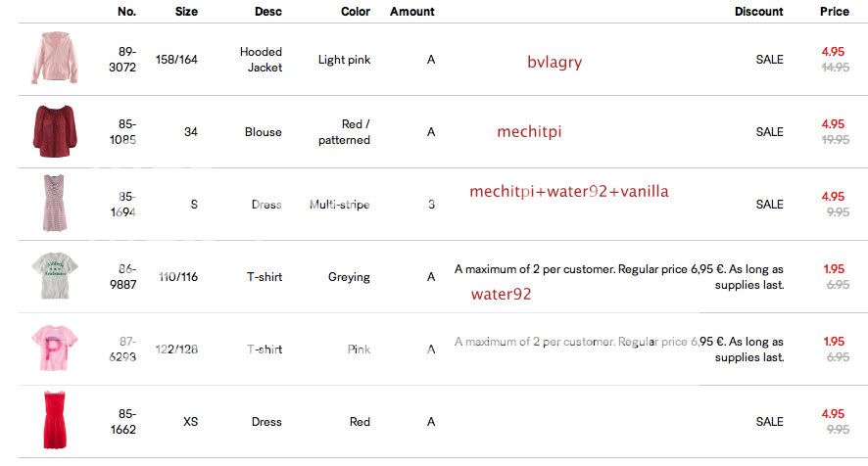Click the SALE label in the blouse row
The width and height of the screenshot is (868, 466).
click(770, 132)
